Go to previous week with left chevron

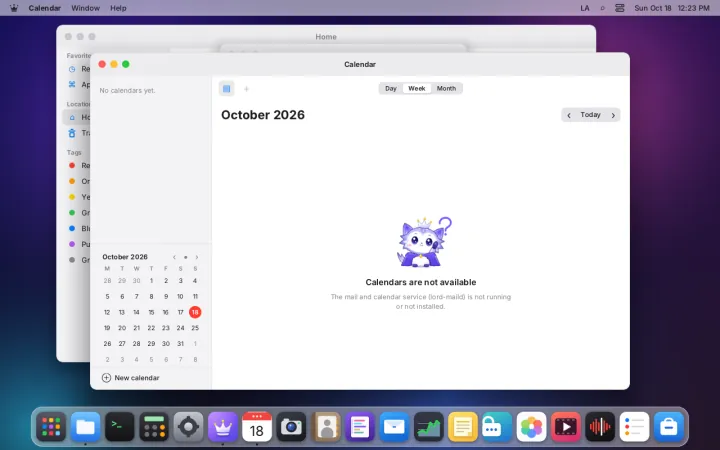pos(569,115)
